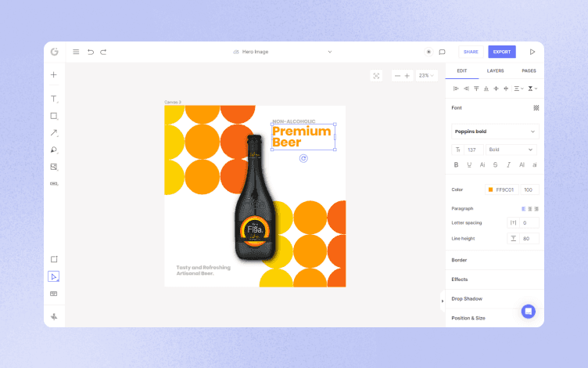Open the tidy-up hourglass-shaped dropdown

click(532, 88)
